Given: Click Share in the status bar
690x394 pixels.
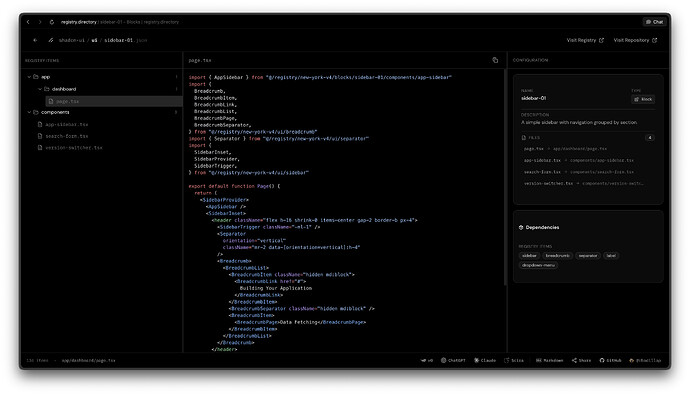Looking at the screenshot, I should tap(581, 361).
